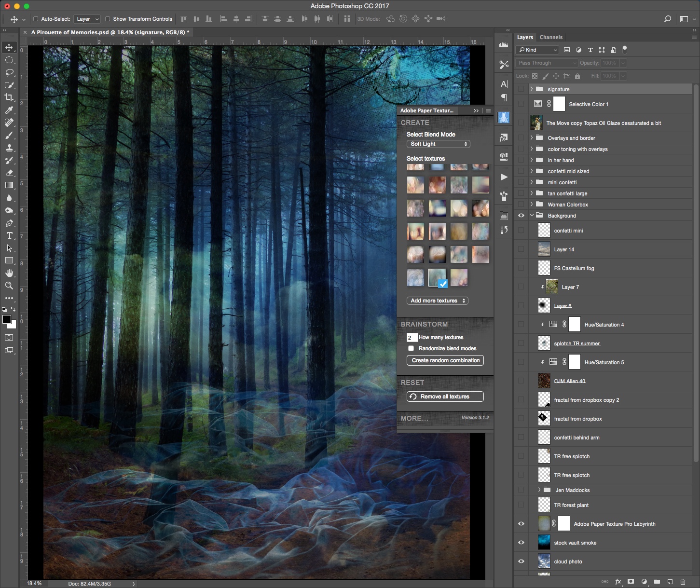Select the Hand tool
Image resolution: width=700 pixels, height=588 pixels.
click(x=9, y=273)
